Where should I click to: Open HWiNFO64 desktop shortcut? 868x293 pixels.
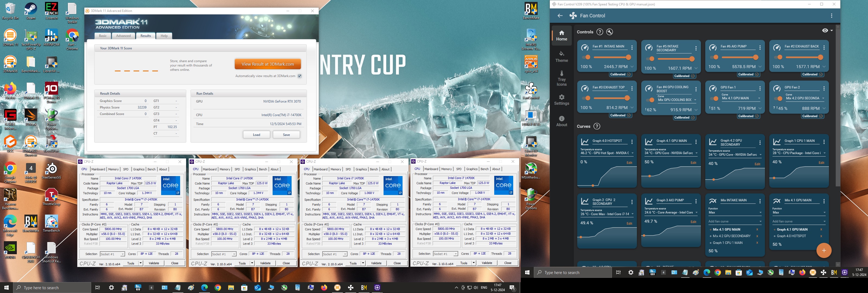51,37
